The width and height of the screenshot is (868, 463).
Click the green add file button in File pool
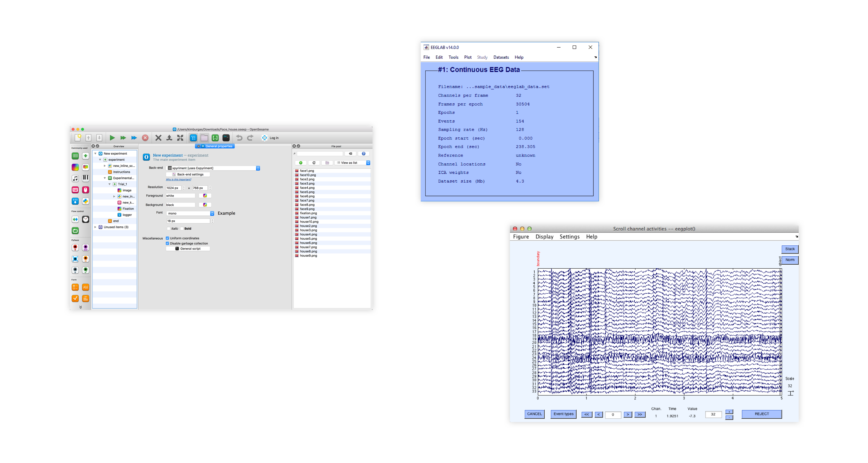pyautogui.click(x=300, y=163)
